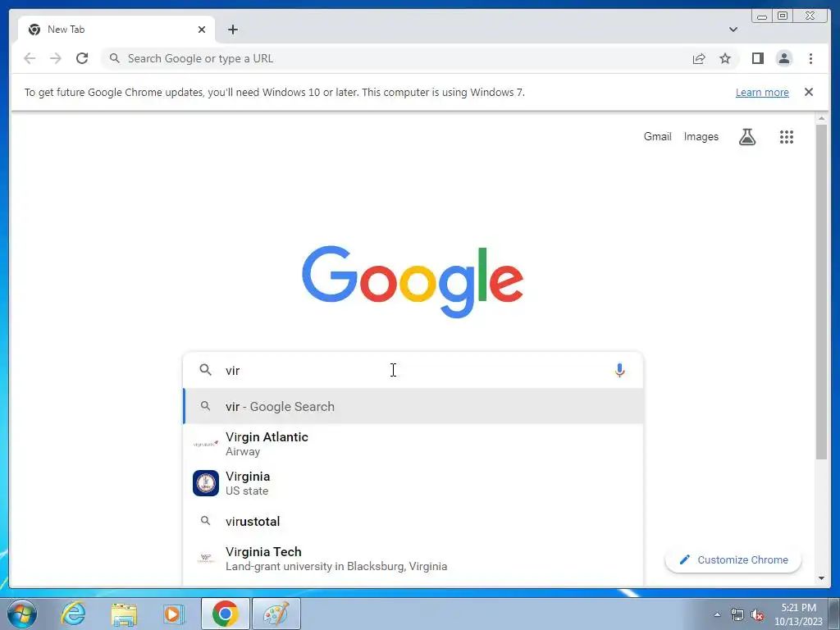The image size is (840, 630).
Task: Bookmark this tab with the star icon
Action: point(725,58)
